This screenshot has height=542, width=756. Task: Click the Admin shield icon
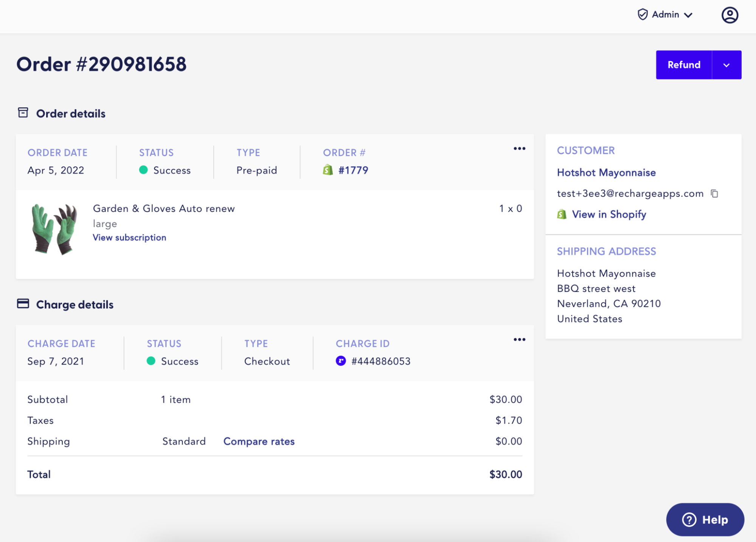tap(642, 14)
